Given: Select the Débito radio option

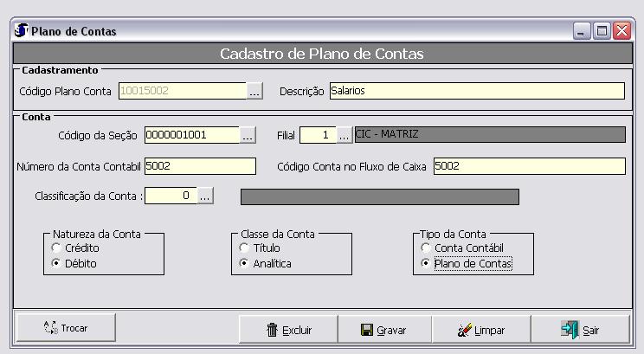Looking at the screenshot, I should click(x=56, y=263).
